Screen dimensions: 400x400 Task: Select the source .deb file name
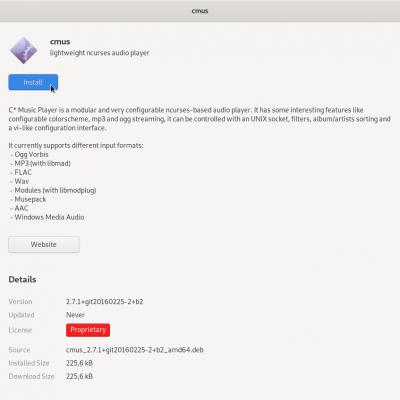(x=135, y=350)
